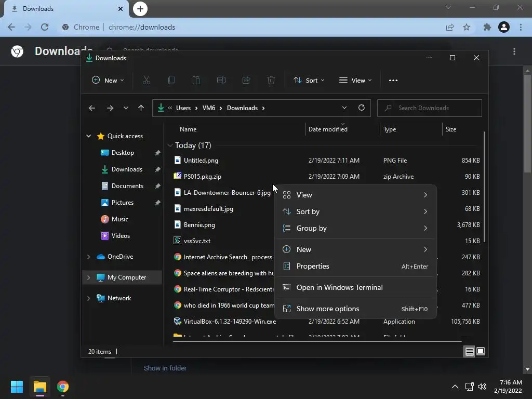Open the View dropdown in Explorer toolbar
The image size is (532, 399).
[355, 81]
